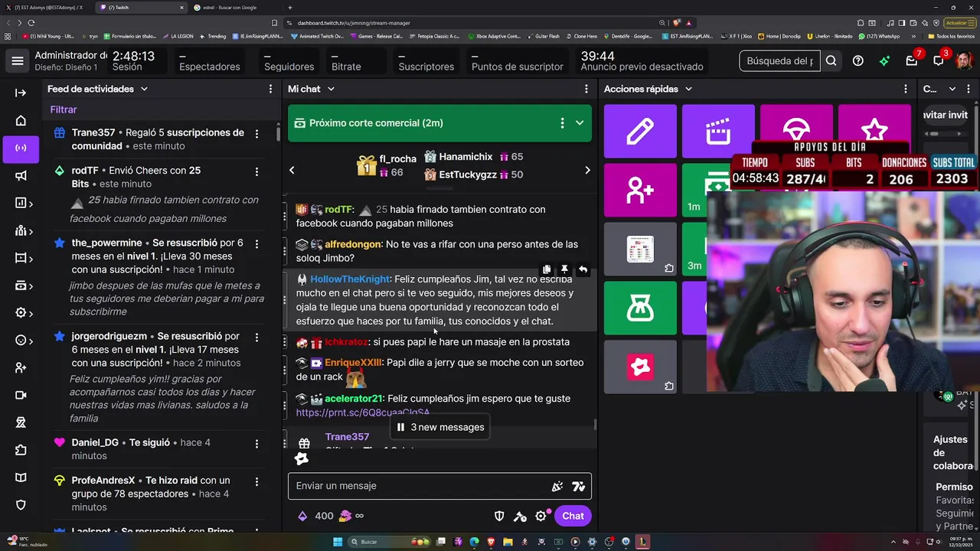980x551 pixels.
Task: Open options for Trane357 gift activity
Action: point(256,133)
